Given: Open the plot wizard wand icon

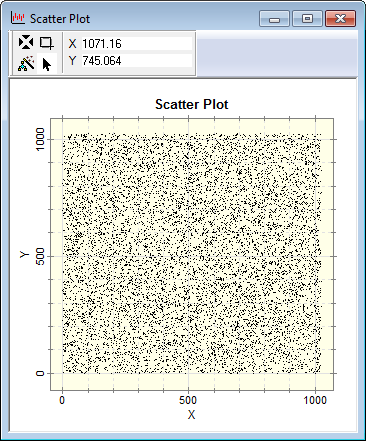Looking at the screenshot, I should tap(26, 63).
